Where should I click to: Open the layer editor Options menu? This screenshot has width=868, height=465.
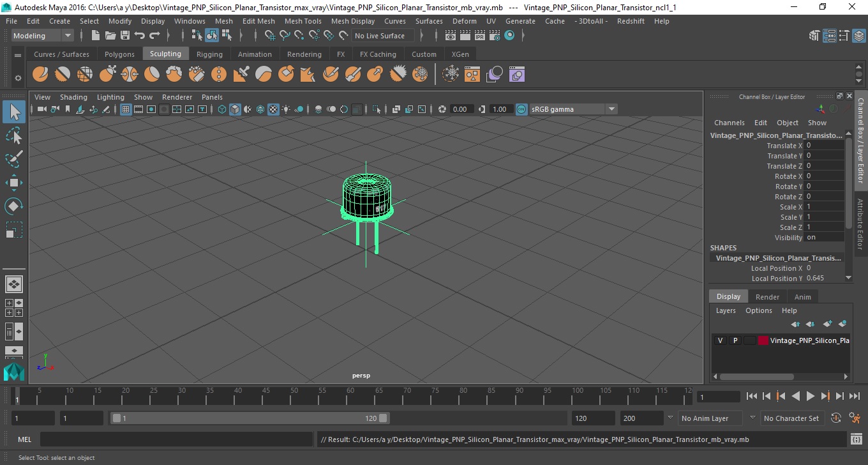coord(759,310)
